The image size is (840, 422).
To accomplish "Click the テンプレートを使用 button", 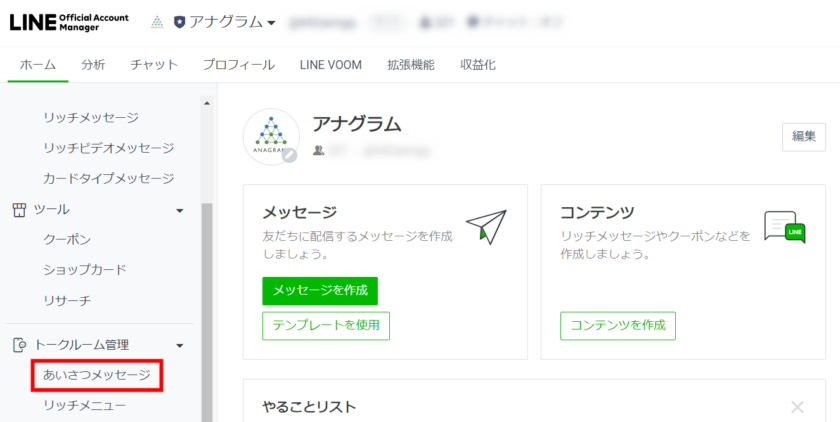I will tap(326, 326).
